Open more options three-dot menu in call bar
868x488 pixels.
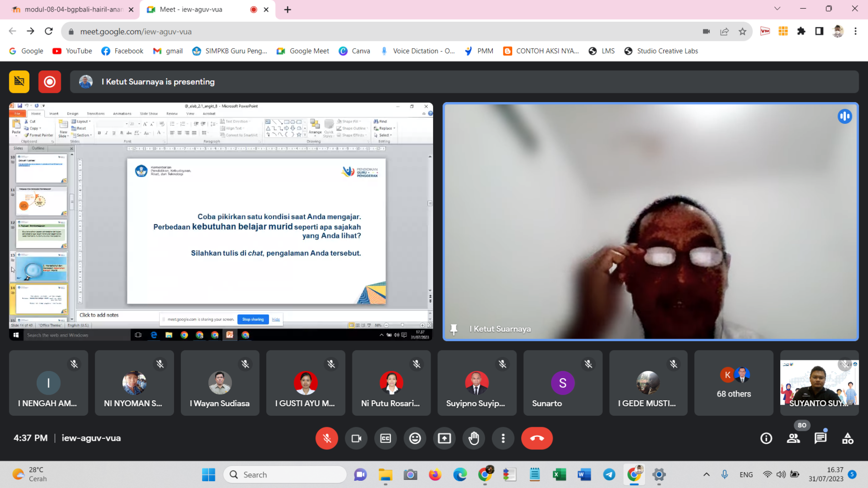[x=503, y=438]
